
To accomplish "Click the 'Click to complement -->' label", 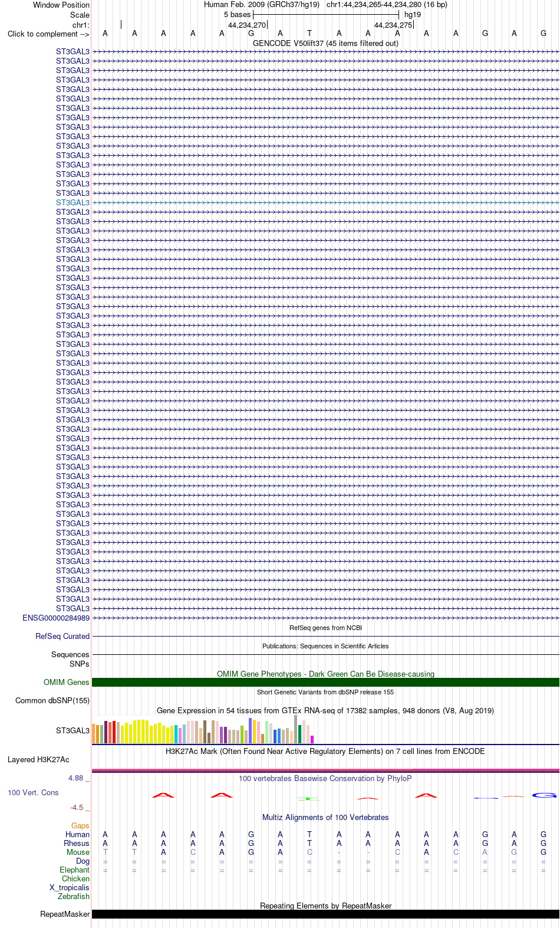I will 48,34.
